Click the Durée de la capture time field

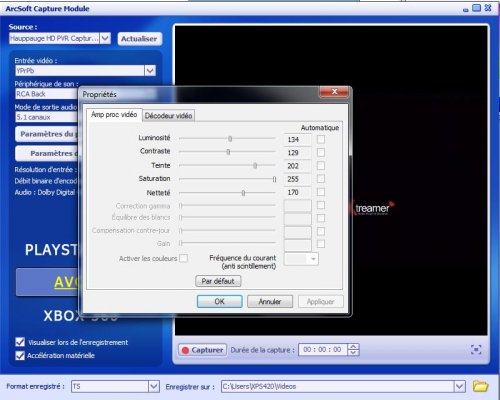coord(322,350)
